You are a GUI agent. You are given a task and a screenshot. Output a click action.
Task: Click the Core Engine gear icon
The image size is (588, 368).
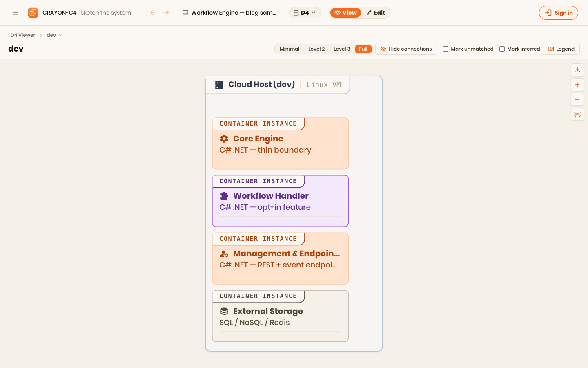click(224, 139)
